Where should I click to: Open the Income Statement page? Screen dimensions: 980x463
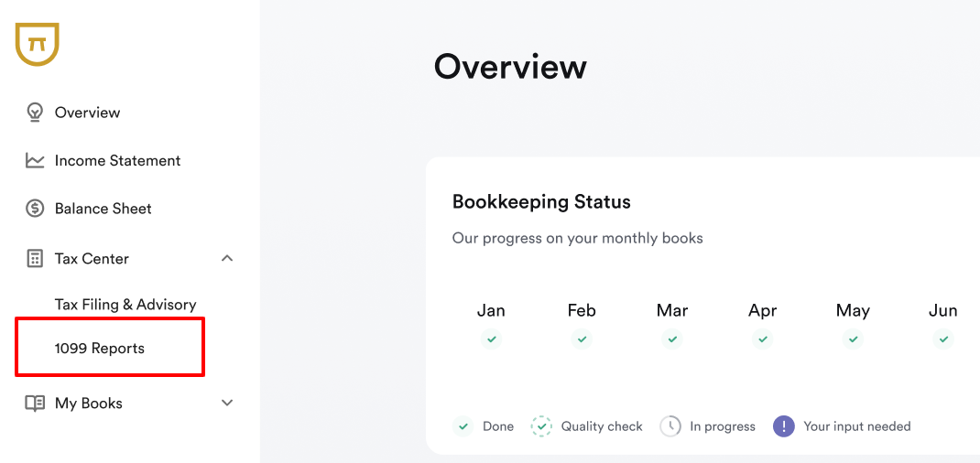click(117, 161)
